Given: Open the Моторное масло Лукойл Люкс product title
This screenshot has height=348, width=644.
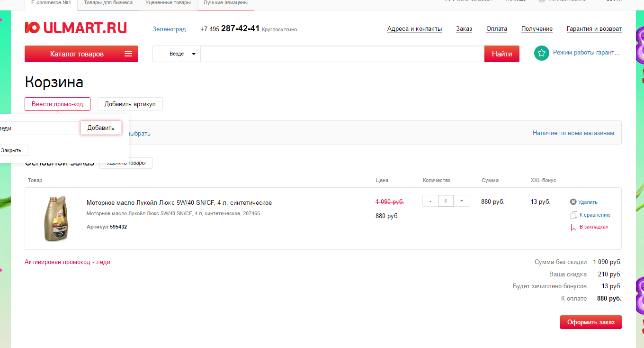Looking at the screenshot, I should click(x=179, y=203).
